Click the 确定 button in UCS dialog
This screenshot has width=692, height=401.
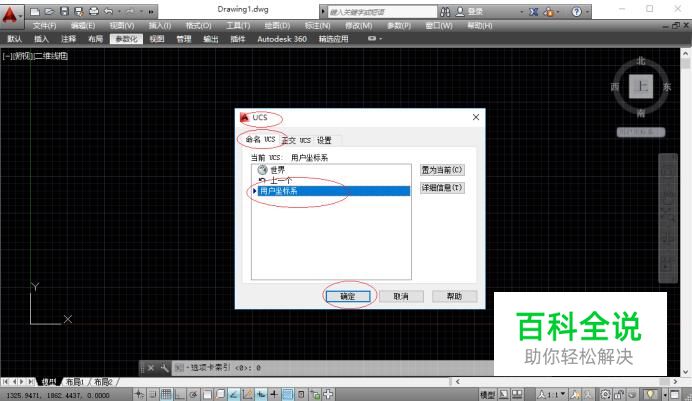pyautogui.click(x=348, y=296)
